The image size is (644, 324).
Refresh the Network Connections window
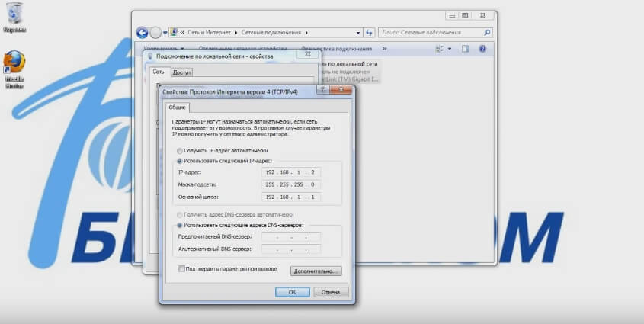[369, 33]
